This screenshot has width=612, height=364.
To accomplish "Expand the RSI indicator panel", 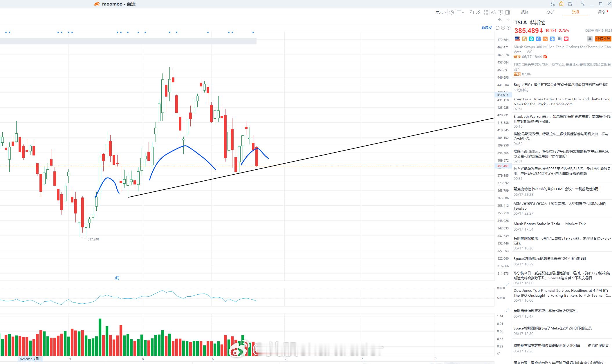I will point(507,285).
